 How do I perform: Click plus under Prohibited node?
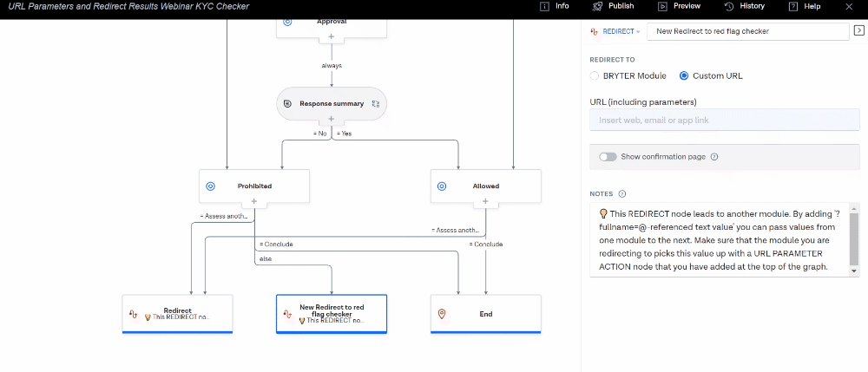click(x=254, y=202)
